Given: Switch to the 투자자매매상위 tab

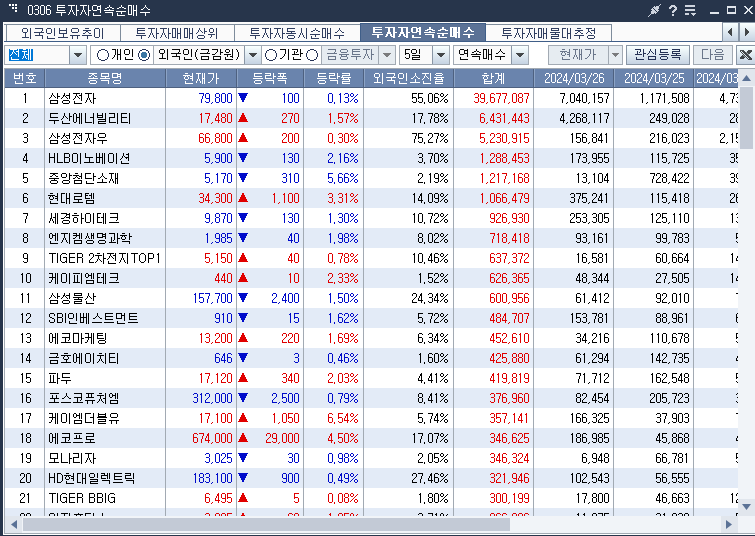Looking at the screenshot, I should tap(177, 33).
